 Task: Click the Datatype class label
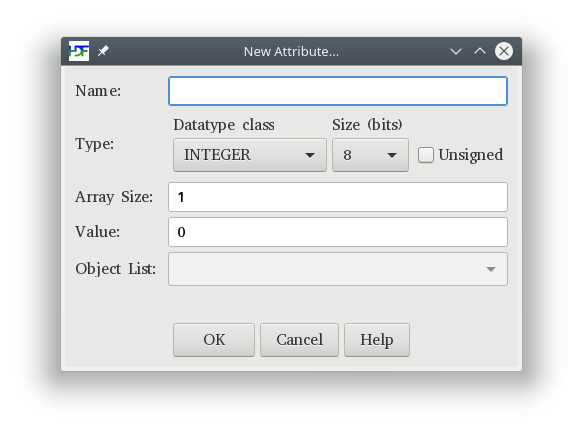tap(224, 125)
